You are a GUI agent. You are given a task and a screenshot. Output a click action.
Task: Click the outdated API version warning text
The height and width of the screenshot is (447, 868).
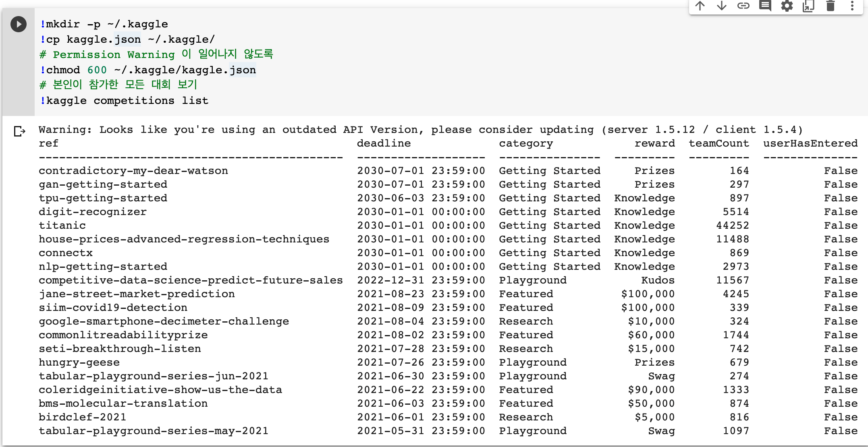(x=420, y=130)
